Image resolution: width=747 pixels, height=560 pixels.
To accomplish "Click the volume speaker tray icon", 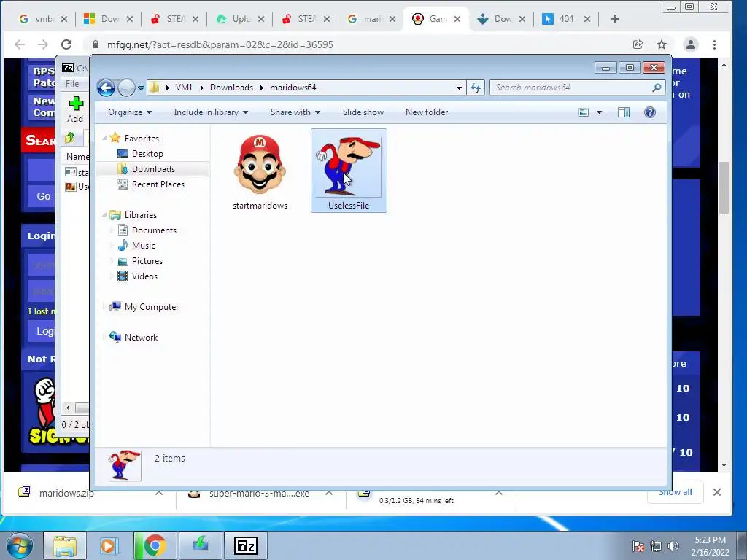I will (673, 546).
